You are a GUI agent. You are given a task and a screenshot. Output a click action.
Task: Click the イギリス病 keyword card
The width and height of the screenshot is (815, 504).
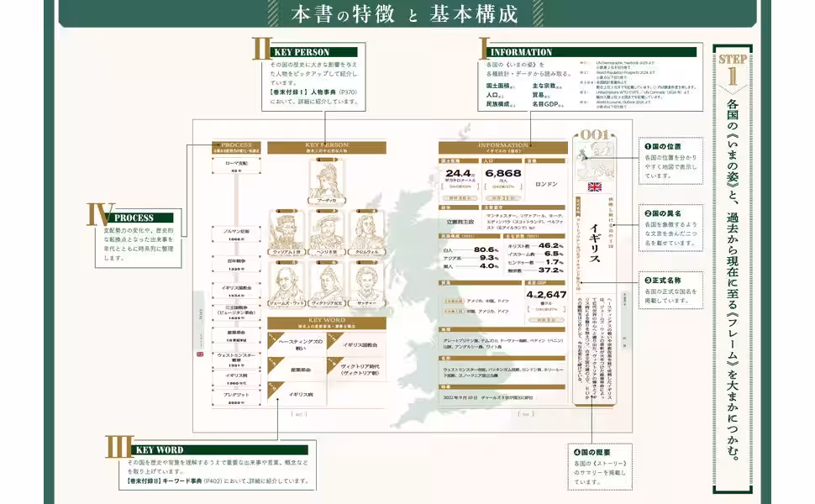pyautogui.click(x=297, y=394)
